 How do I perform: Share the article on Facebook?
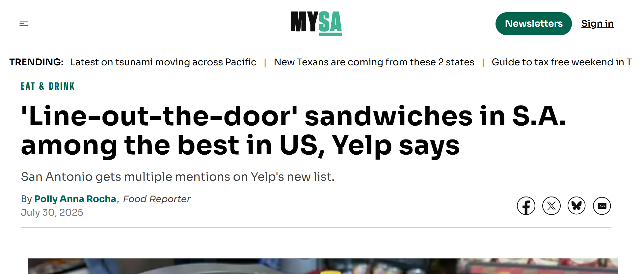click(526, 205)
